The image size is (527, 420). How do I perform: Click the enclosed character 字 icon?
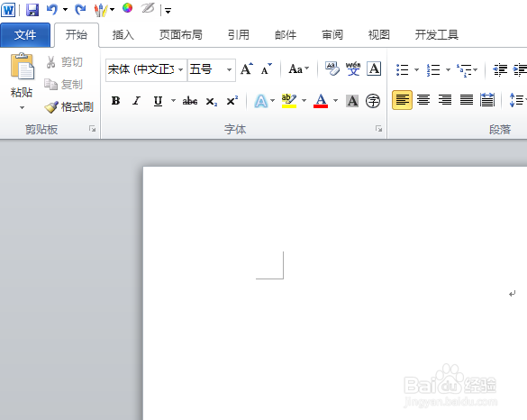(373, 101)
